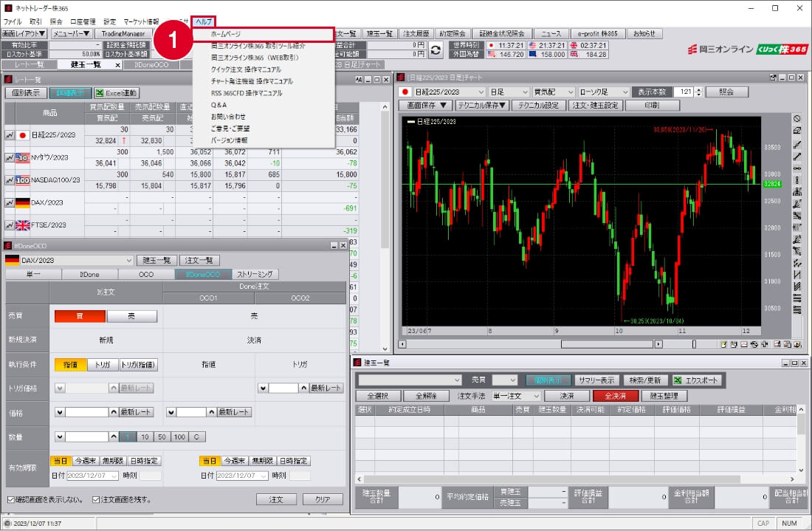Click the envelope-like icon in chart bottom toolbar

coord(743,344)
